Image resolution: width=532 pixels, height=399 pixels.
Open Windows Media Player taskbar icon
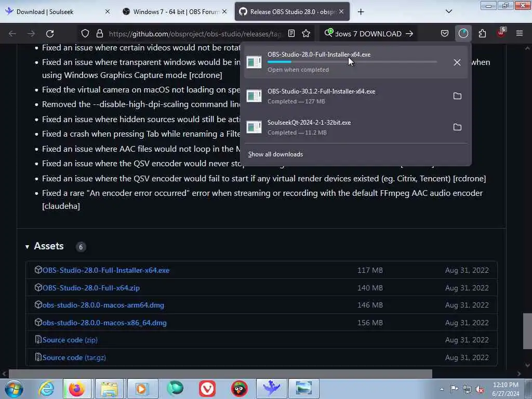[x=142, y=389]
